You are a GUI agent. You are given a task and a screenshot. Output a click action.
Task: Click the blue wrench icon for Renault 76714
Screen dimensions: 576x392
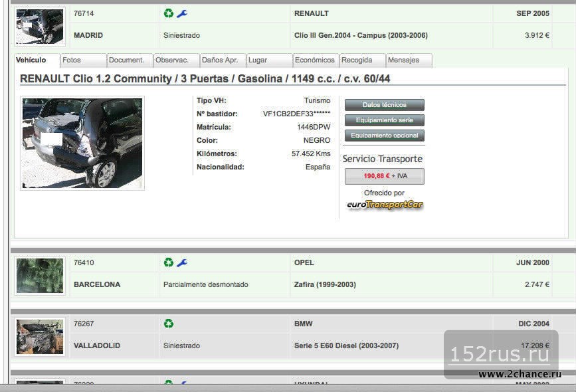182,13
